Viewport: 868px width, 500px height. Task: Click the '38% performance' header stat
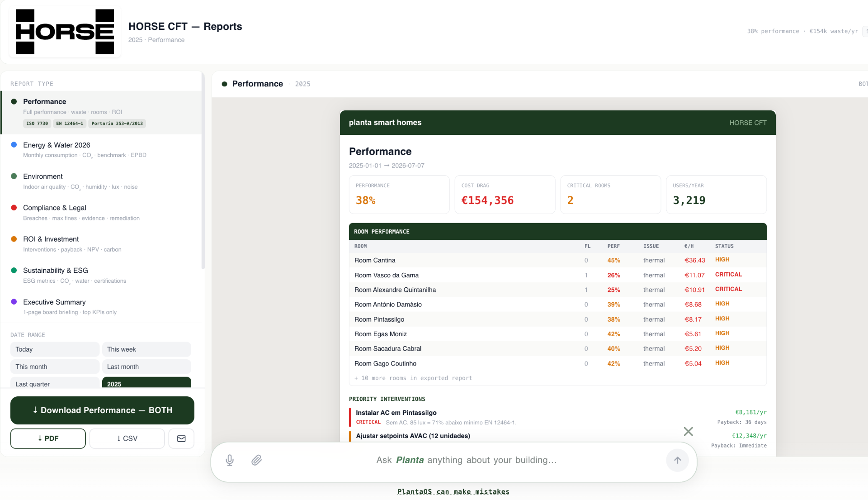tap(773, 31)
